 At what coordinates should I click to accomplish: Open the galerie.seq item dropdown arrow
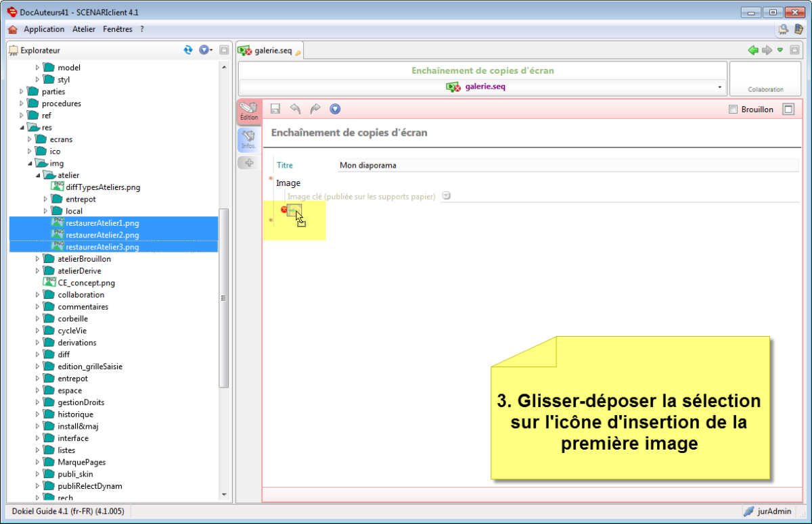tap(719, 87)
